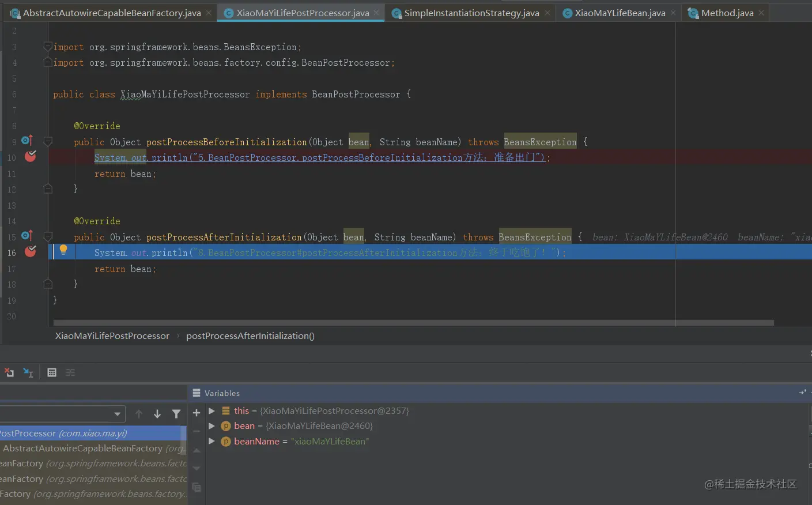Image resolution: width=812 pixels, height=505 pixels.
Task: Click the class icon on AbstractAutowireCapableBeanFactory.java tab
Action: tap(15, 13)
